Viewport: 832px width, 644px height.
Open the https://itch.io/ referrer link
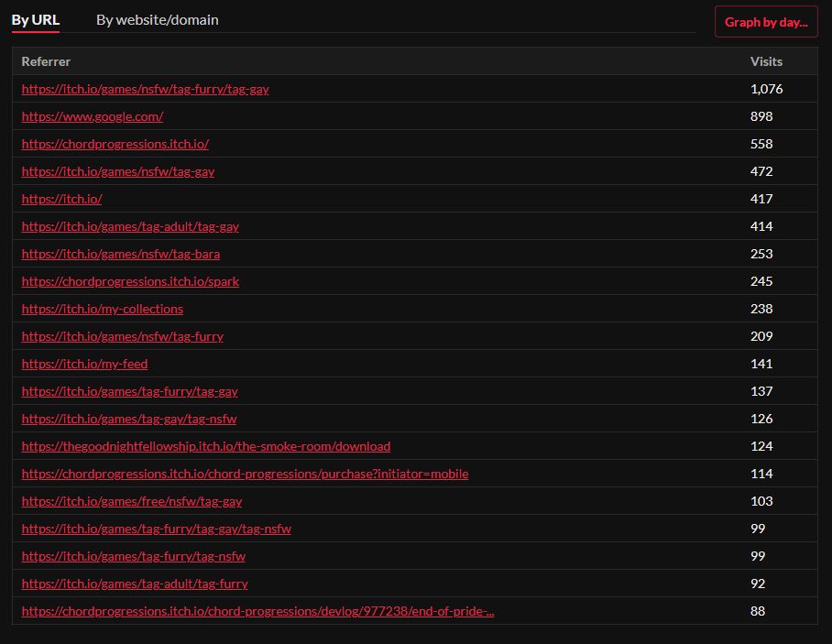click(x=61, y=199)
